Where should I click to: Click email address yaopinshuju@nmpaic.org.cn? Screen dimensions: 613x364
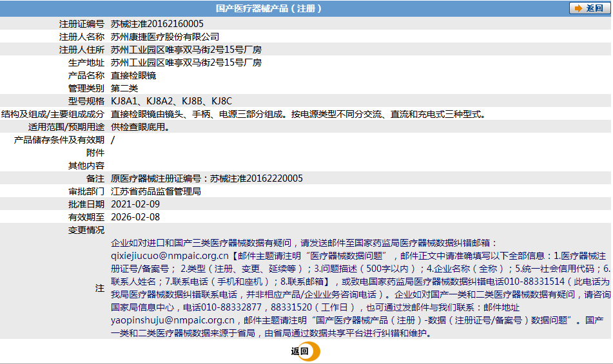click(173, 320)
